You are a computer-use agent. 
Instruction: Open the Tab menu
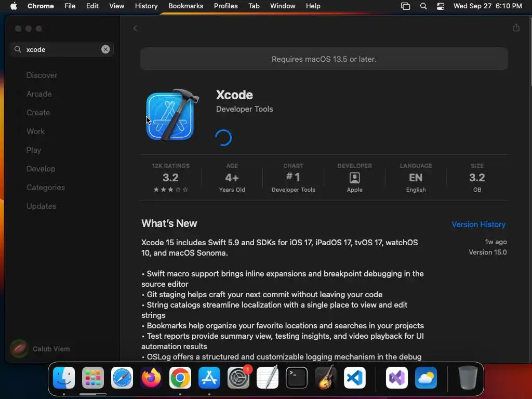coord(254,6)
